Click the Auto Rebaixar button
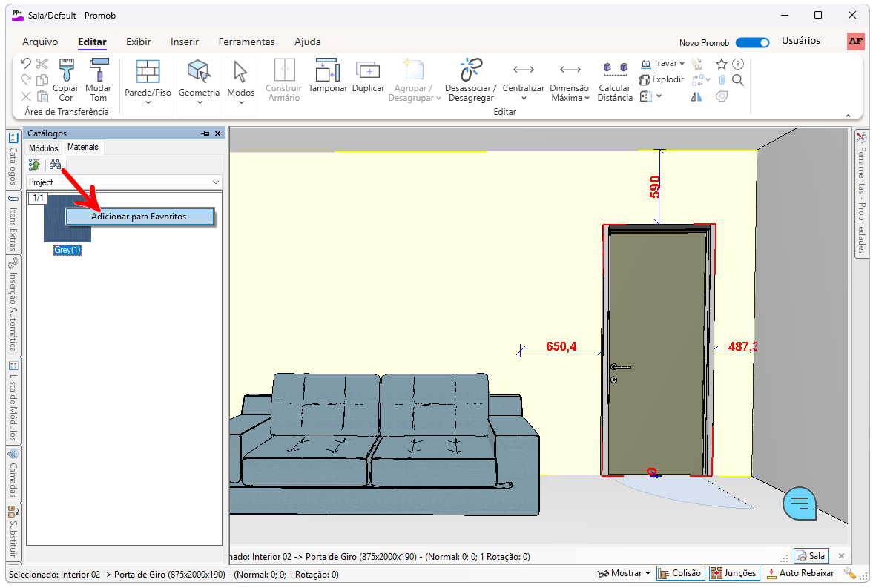 click(x=800, y=573)
